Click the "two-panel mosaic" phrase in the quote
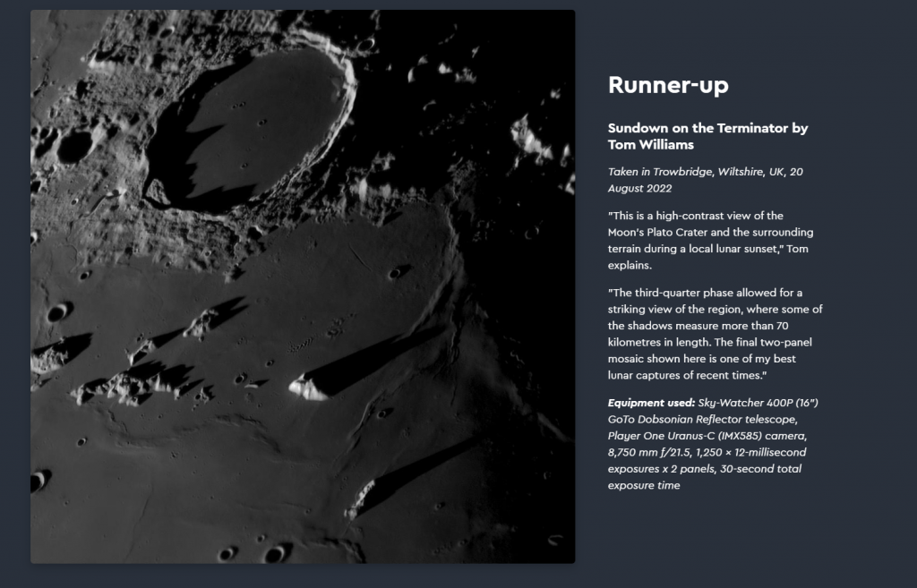The width and height of the screenshot is (917, 588). point(757,342)
